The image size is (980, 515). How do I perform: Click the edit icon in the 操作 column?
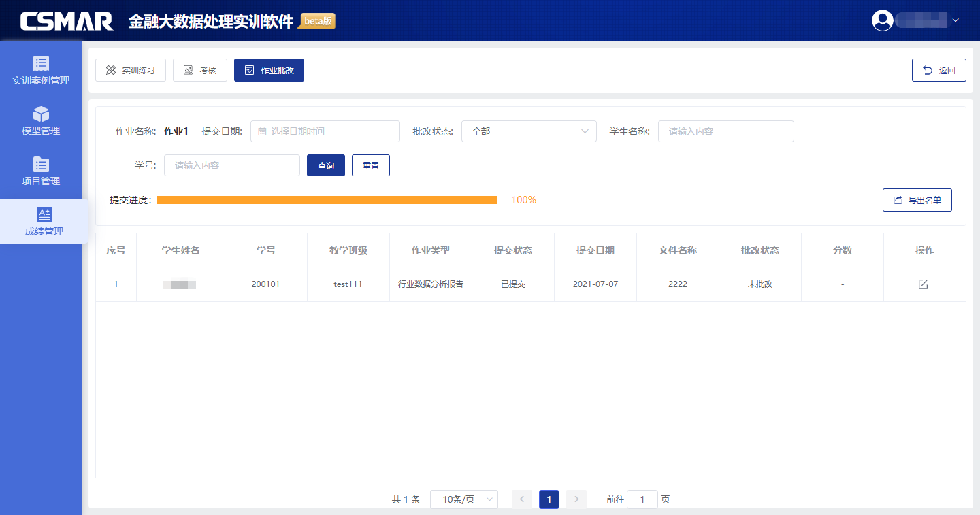pos(923,284)
